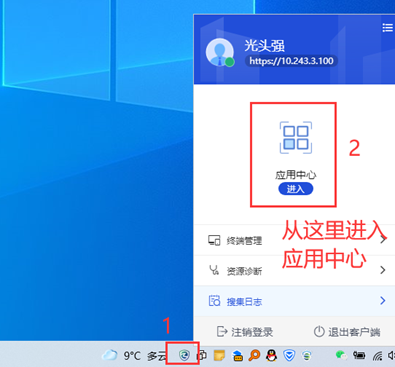Open the green striped globe tray icon
395x367 pixels.
point(306,356)
